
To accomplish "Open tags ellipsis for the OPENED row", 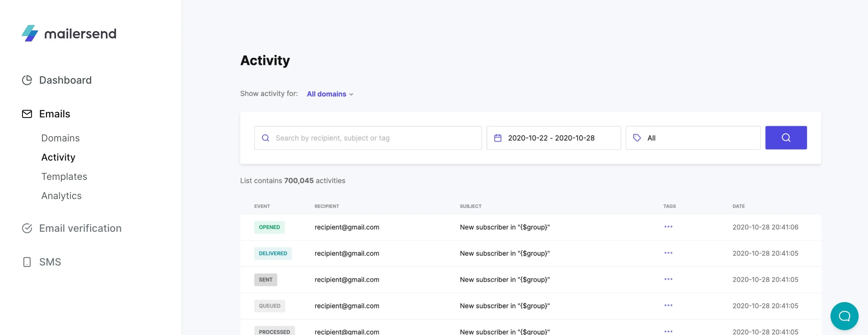I will pyautogui.click(x=668, y=227).
